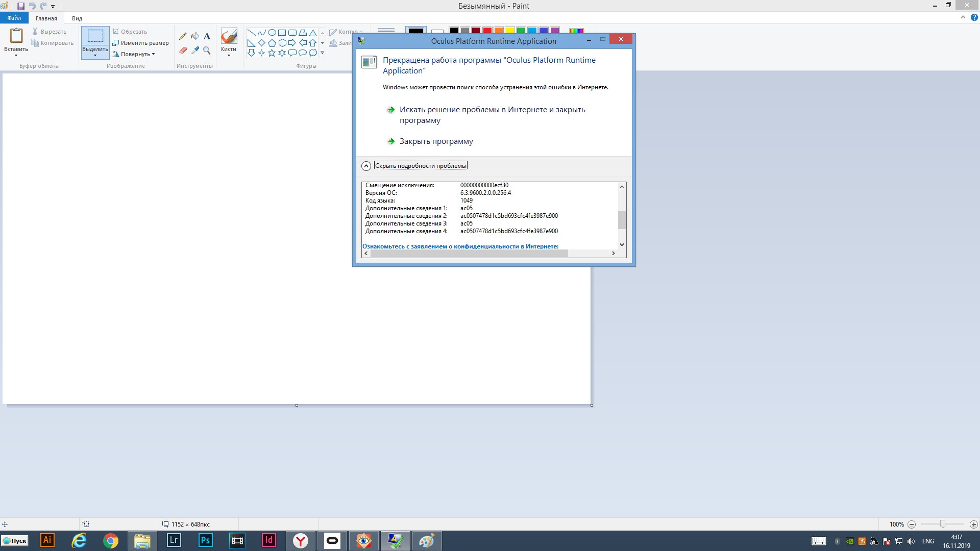Viewport: 980px width, 551px height.
Task: Pick the red color swatch
Action: tap(487, 31)
